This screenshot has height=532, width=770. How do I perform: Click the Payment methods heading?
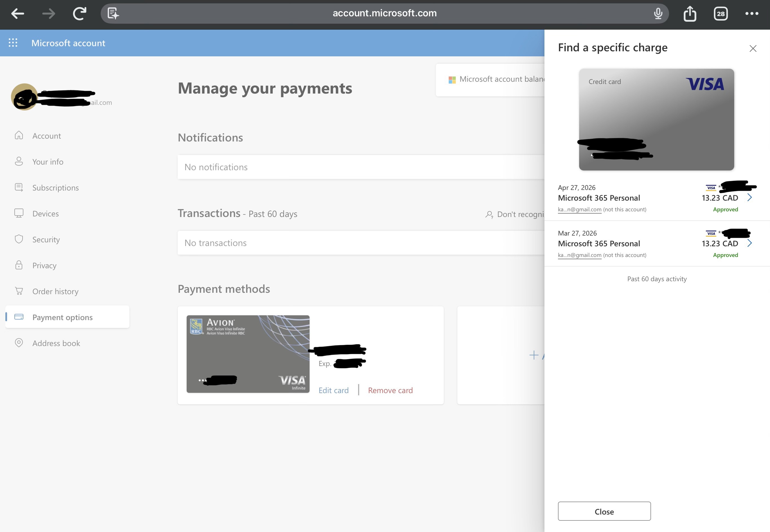click(x=224, y=289)
